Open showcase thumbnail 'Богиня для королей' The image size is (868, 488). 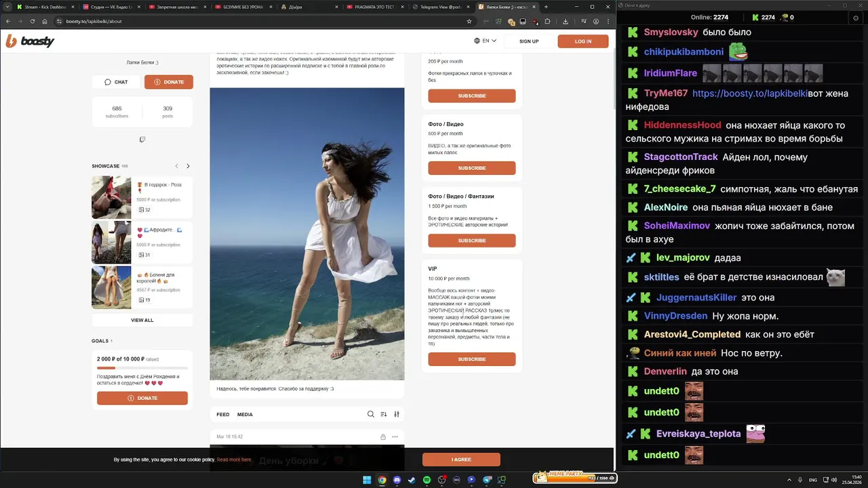point(111,287)
